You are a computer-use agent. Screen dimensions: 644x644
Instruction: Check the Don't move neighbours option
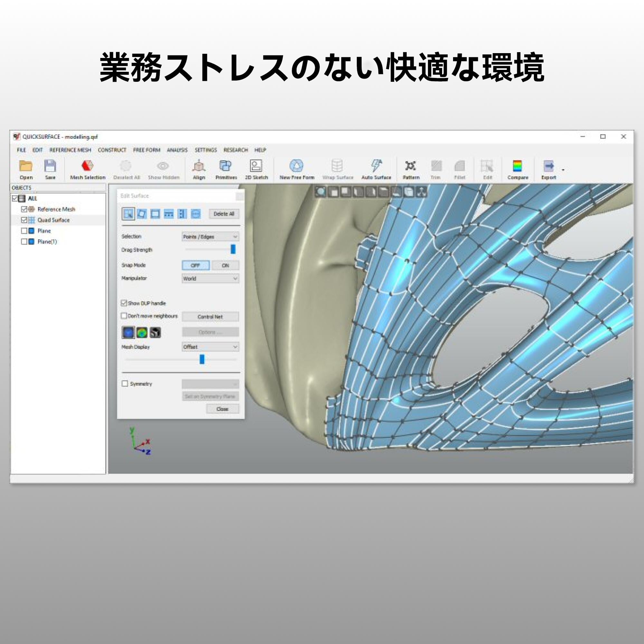tap(124, 316)
